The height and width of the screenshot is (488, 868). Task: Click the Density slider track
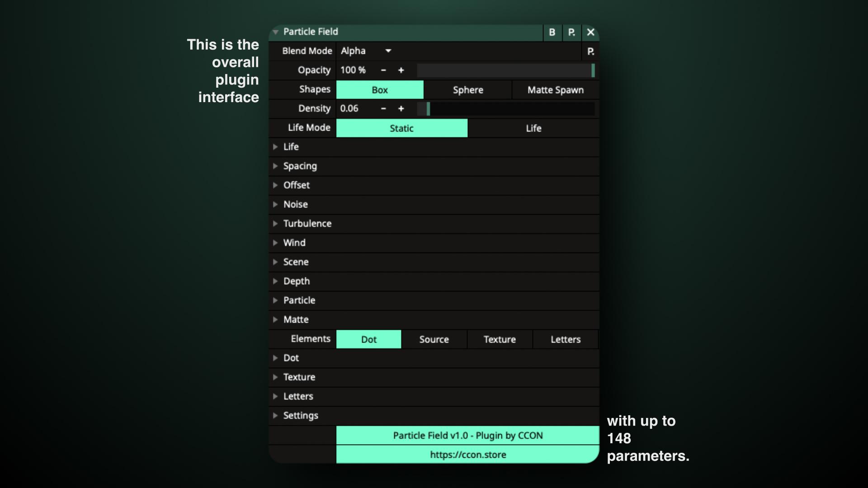point(506,108)
